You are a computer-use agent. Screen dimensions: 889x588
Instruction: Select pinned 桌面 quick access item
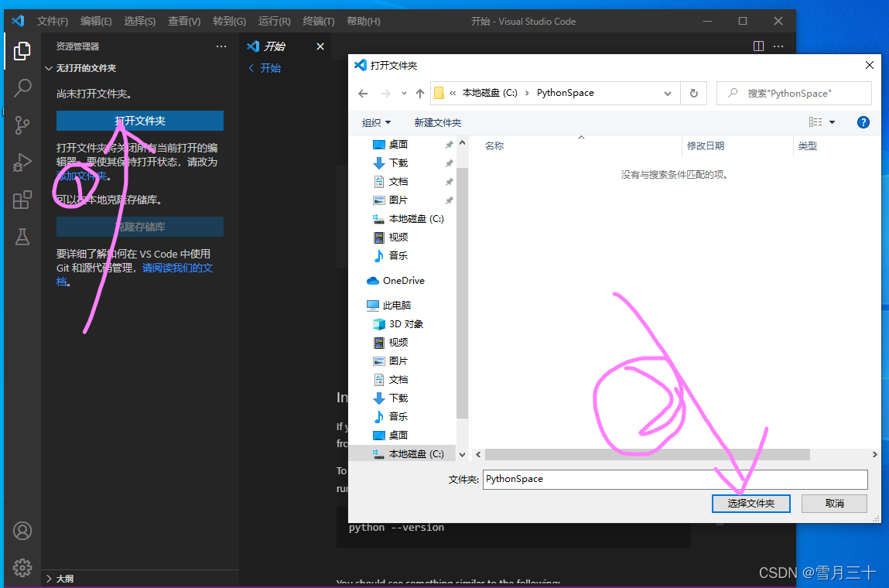coord(391,145)
